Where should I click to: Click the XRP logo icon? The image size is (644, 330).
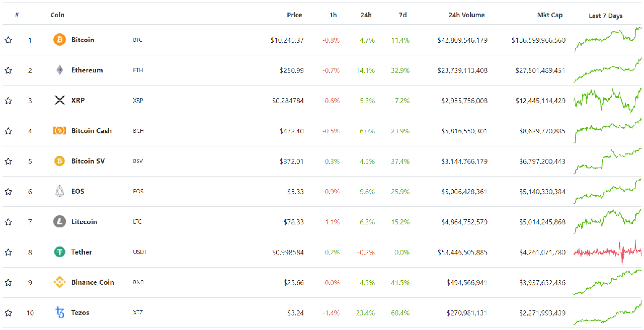click(x=59, y=101)
